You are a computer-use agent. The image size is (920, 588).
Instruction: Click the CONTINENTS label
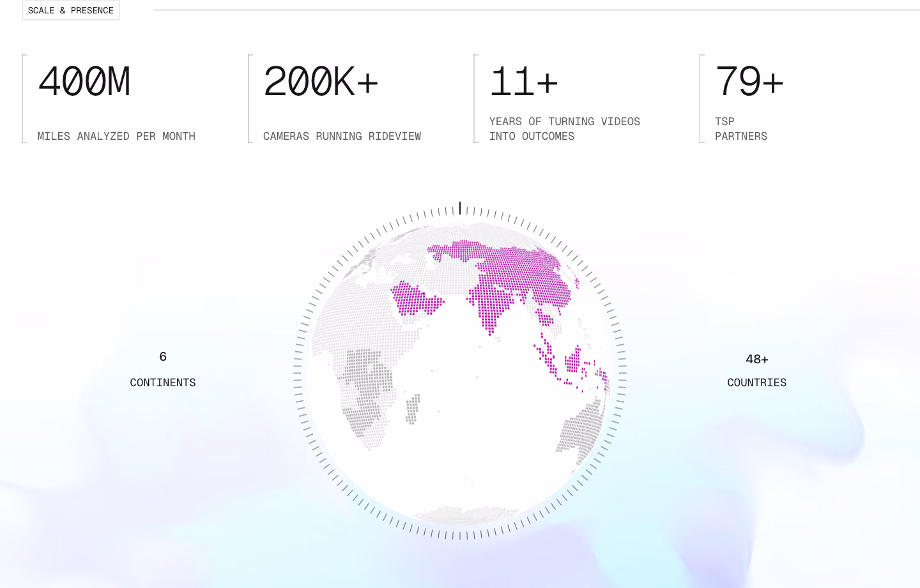point(163,382)
